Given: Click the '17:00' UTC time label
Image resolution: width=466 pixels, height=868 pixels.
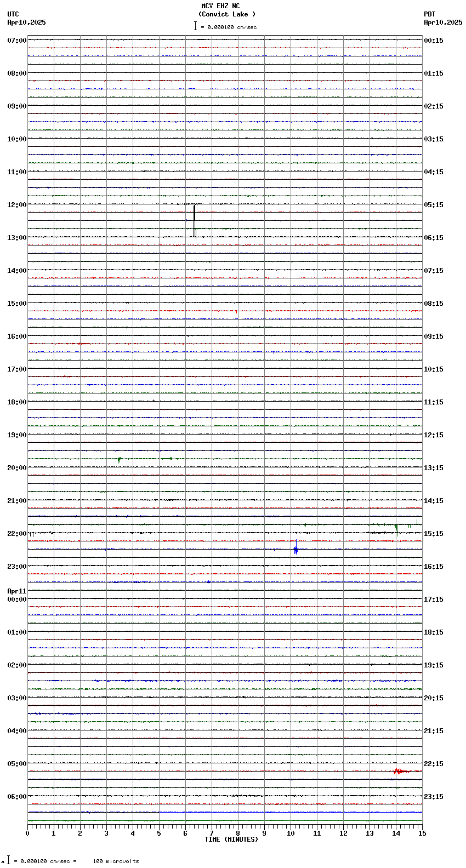Looking at the screenshot, I should tap(17, 369).
